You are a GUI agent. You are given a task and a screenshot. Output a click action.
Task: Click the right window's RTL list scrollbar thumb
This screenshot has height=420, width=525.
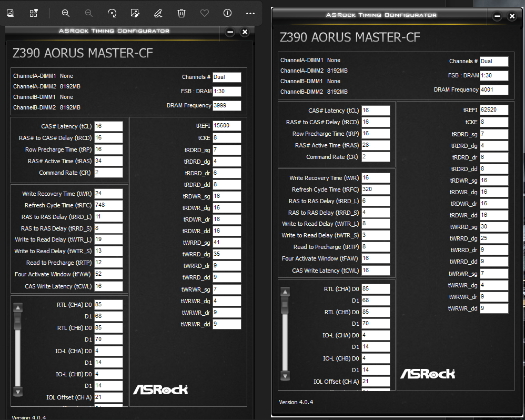(285, 305)
